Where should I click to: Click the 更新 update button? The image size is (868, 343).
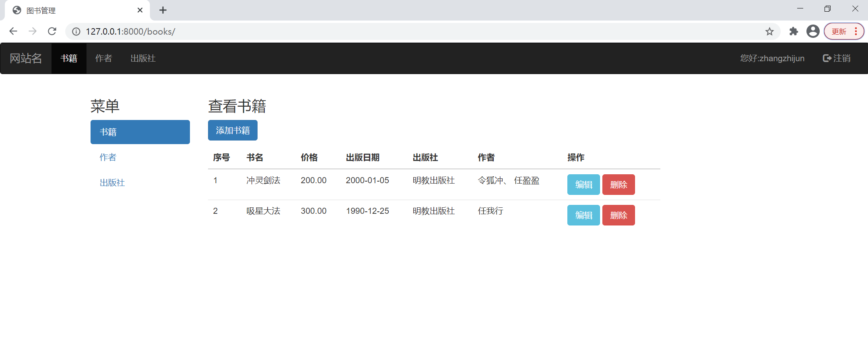pyautogui.click(x=839, y=31)
